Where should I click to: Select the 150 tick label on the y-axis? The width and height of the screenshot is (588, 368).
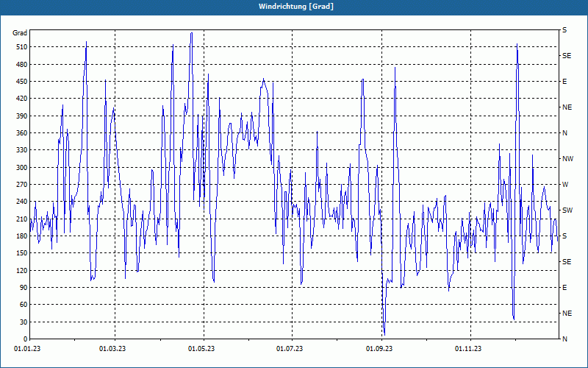(22, 253)
